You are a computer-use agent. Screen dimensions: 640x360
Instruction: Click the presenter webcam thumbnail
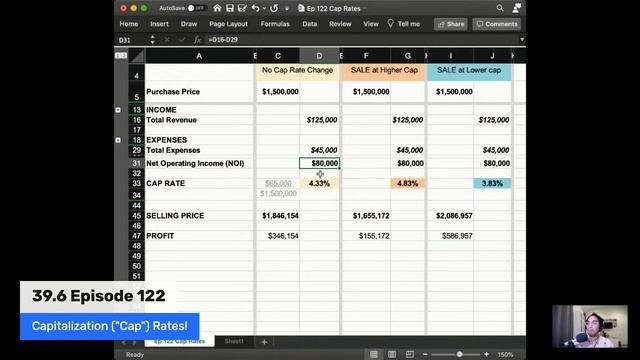(590, 327)
